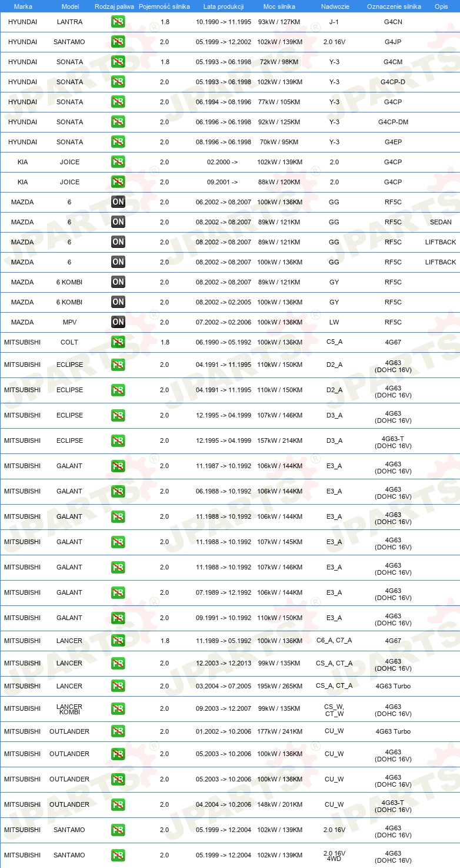Select the G4CP-DM engine code cell

click(393, 122)
